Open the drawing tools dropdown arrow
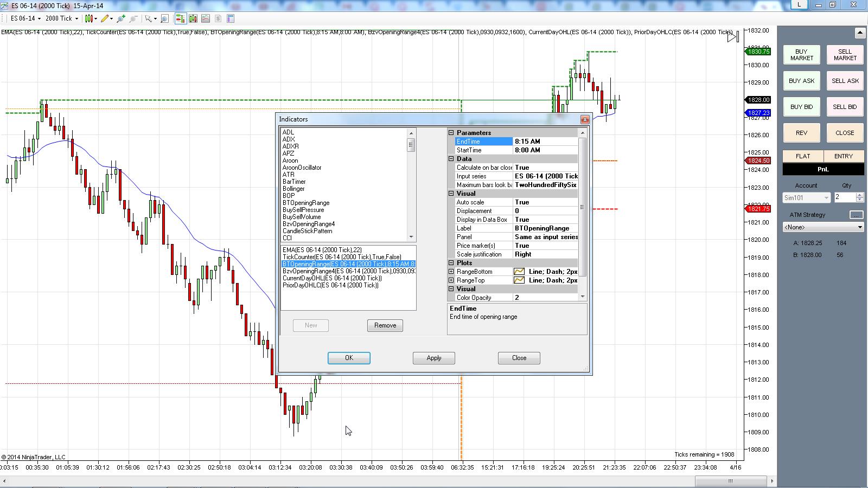Viewport: 868px width, 488px height. coord(111,18)
